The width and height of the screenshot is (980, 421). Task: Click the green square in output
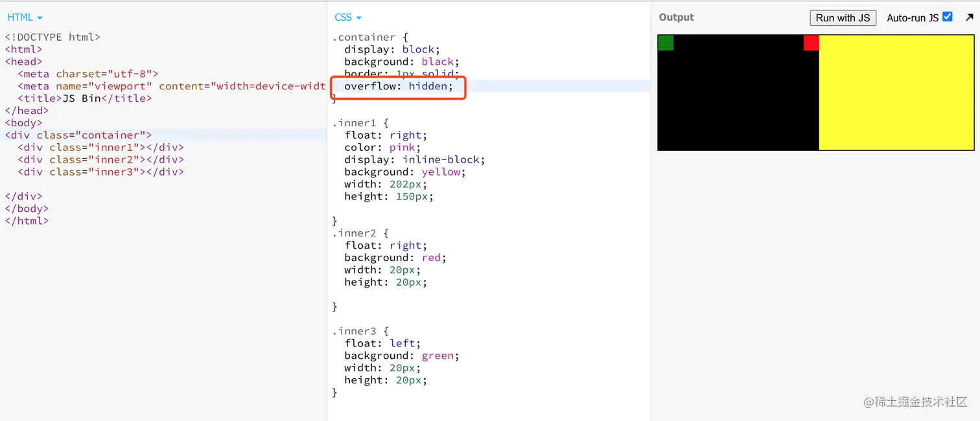(x=666, y=43)
